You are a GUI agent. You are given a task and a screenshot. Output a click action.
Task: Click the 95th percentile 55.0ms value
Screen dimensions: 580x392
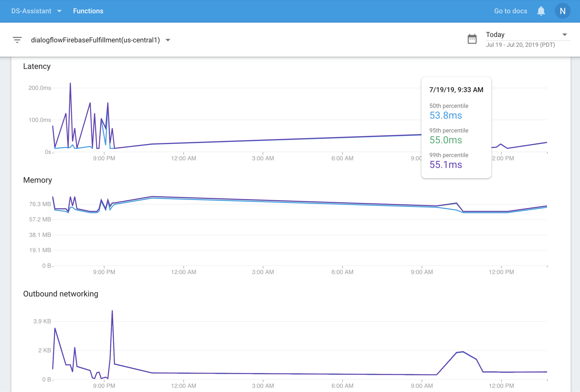pyautogui.click(x=445, y=140)
